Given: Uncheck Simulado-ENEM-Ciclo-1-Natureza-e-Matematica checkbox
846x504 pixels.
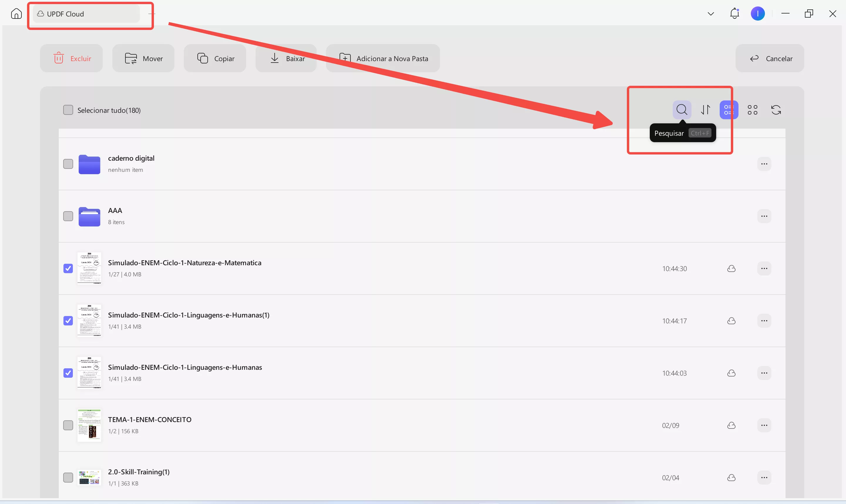Looking at the screenshot, I should pyautogui.click(x=68, y=268).
